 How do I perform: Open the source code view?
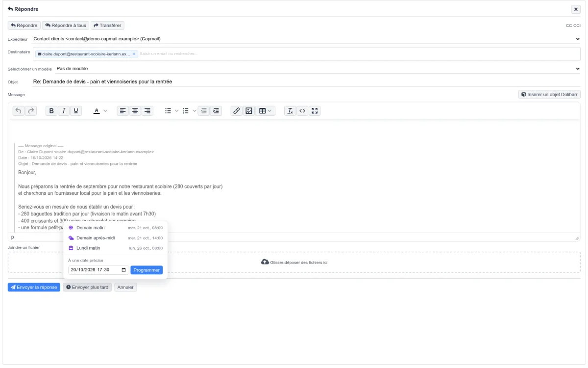tap(302, 111)
